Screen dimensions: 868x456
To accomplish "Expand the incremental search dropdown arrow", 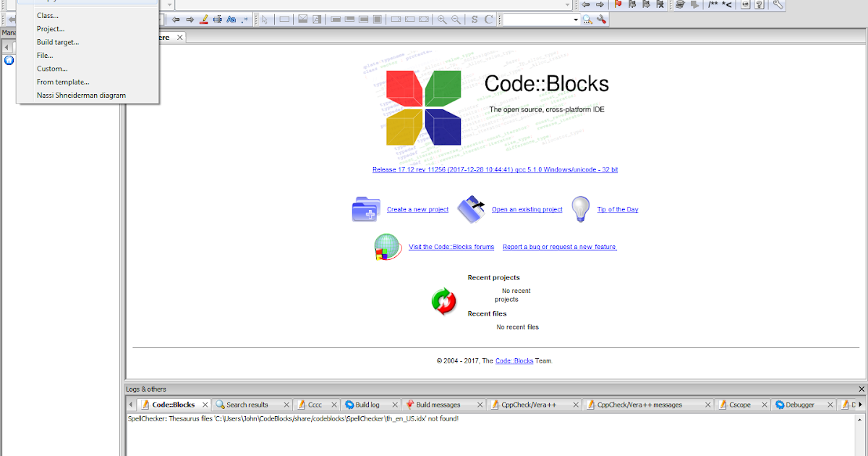I will pyautogui.click(x=575, y=19).
